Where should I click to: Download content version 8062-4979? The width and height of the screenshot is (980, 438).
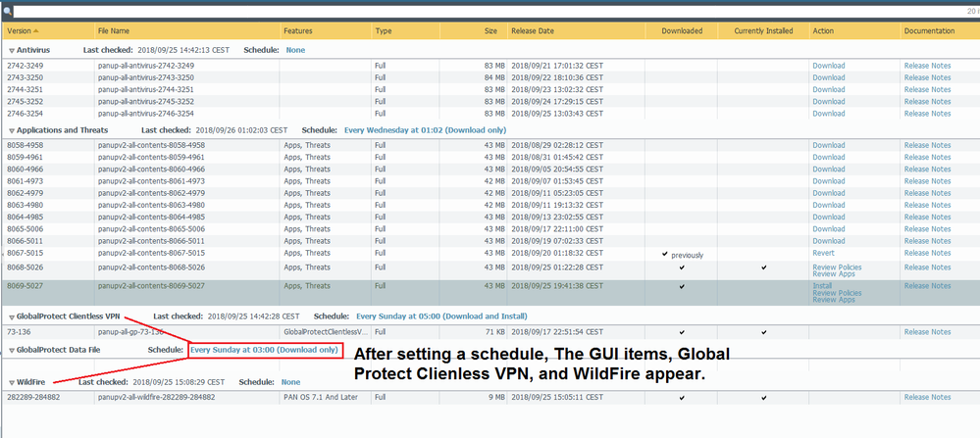(x=829, y=193)
